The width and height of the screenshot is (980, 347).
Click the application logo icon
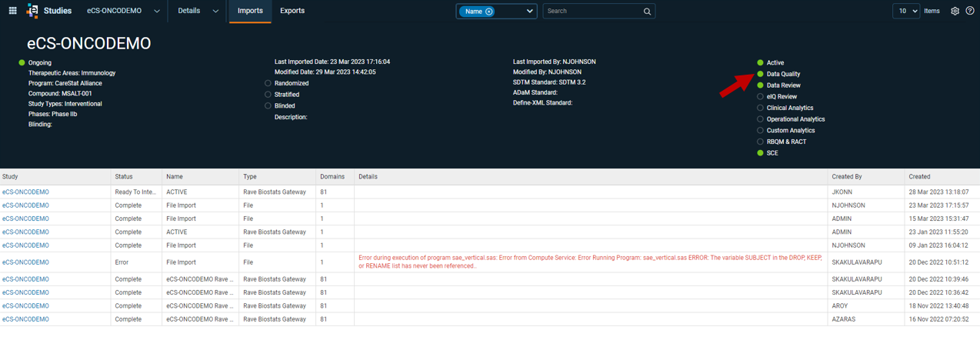point(32,11)
